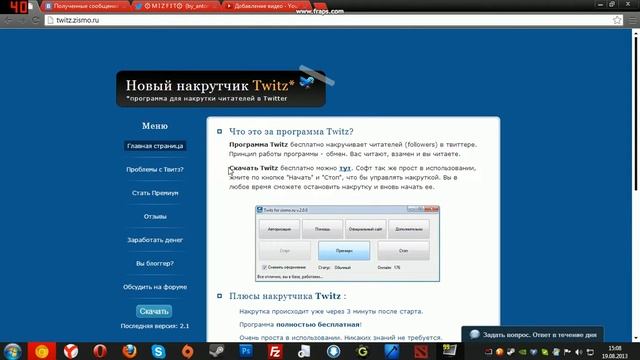The height and width of the screenshot is (360, 640).
Task: Open the Chrome menu icon
Action: [632, 20]
